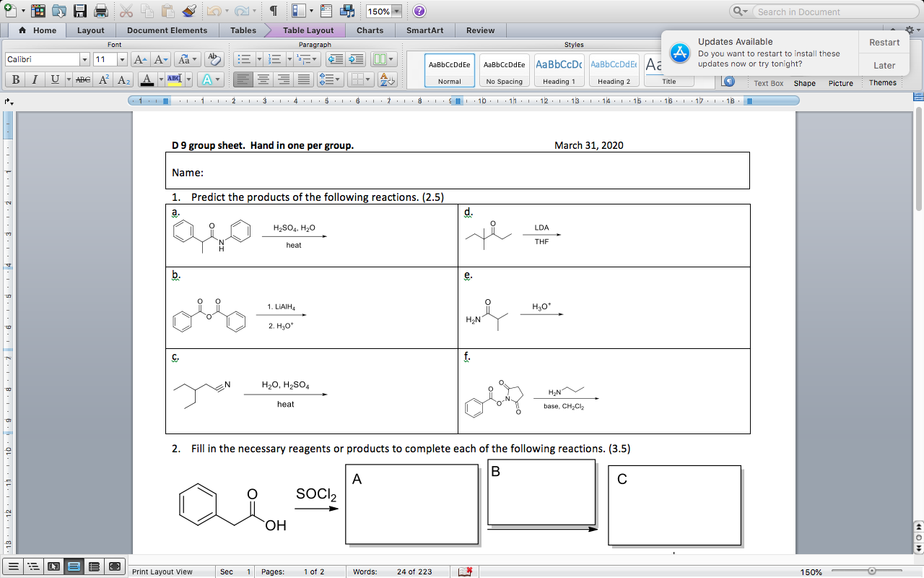The width and height of the screenshot is (924, 578).
Task: Toggle underline formatting
Action: pos(55,79)
